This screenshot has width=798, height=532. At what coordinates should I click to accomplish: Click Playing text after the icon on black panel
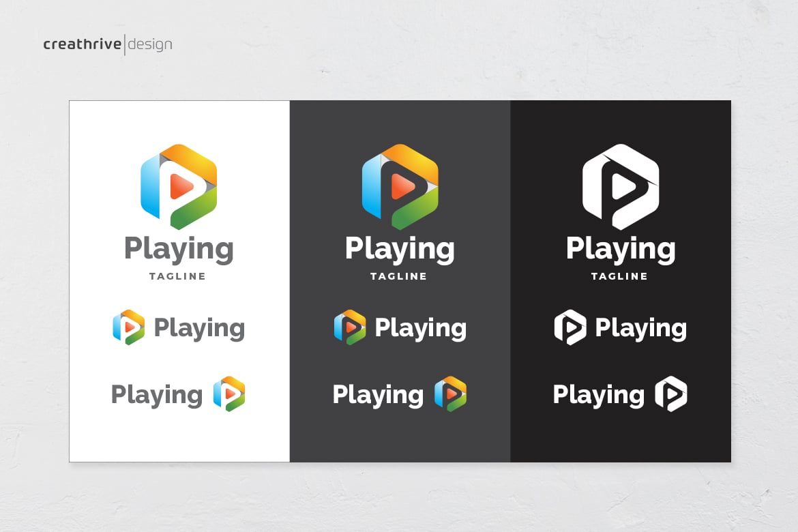pyautogui.click(x=641, y=329)
